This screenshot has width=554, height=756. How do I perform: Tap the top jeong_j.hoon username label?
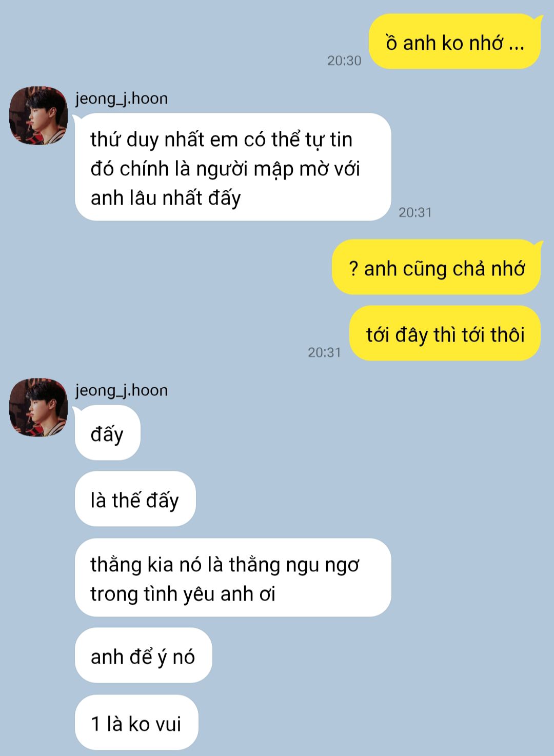click(122, 98)
